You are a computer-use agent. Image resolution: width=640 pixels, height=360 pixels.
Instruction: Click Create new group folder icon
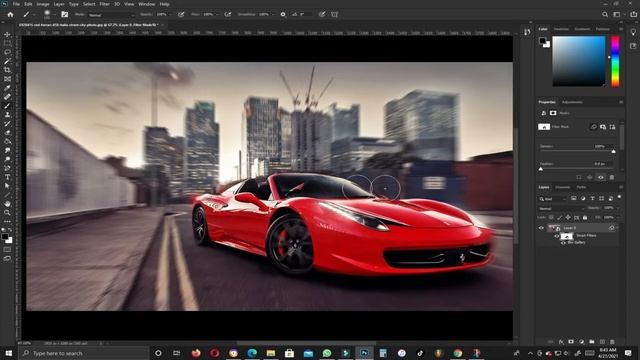point(591,342)
